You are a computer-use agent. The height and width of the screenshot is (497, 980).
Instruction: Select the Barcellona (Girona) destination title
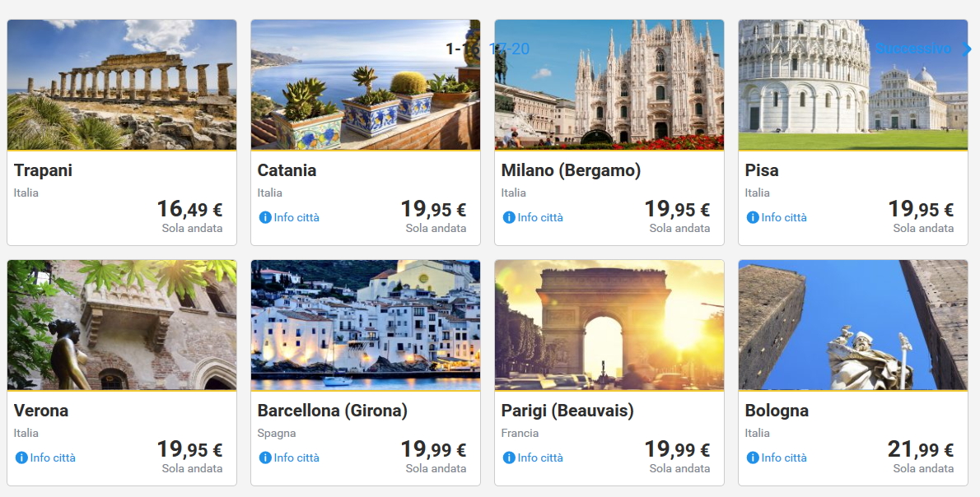(333, 411)
